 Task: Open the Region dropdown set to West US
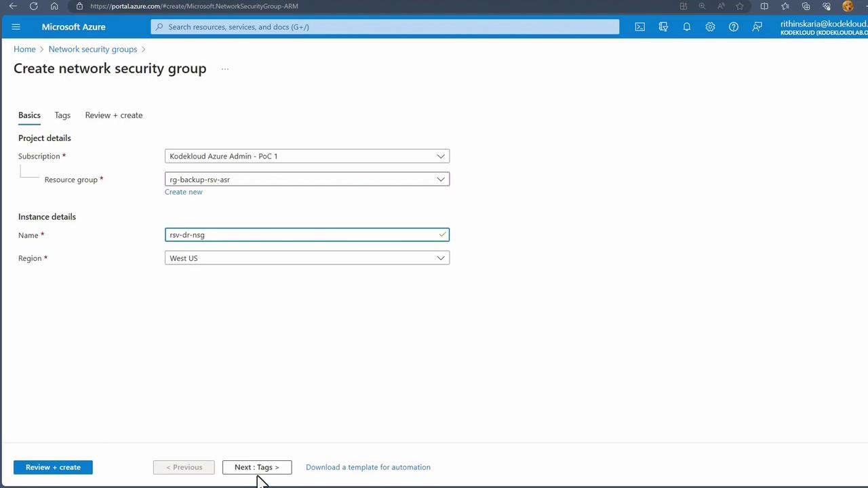point(307,258)
